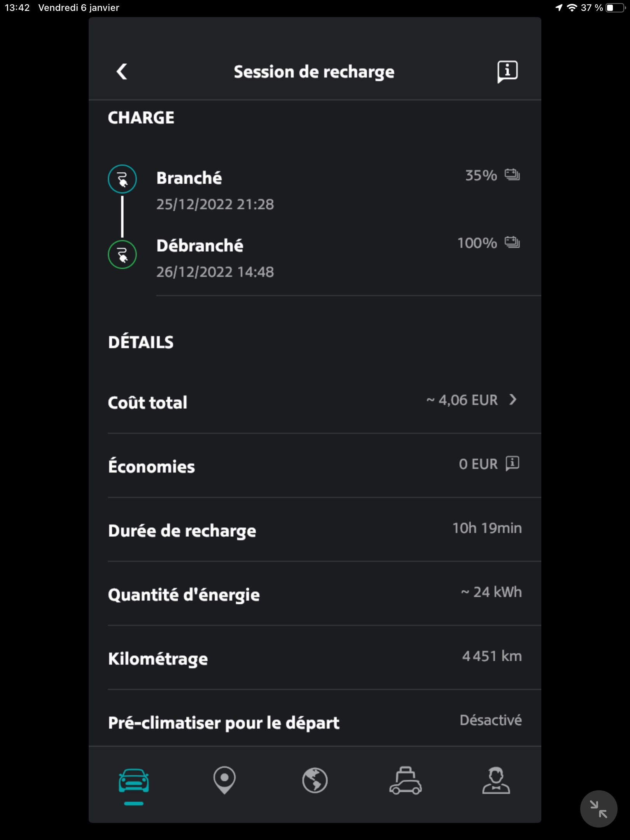Tap the teal plugged-in charger icon

122,179
